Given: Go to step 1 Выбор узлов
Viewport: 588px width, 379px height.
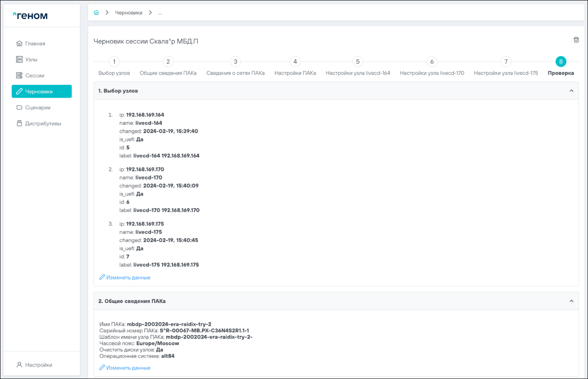Looking at the screenshot, I should coord(114,62).
